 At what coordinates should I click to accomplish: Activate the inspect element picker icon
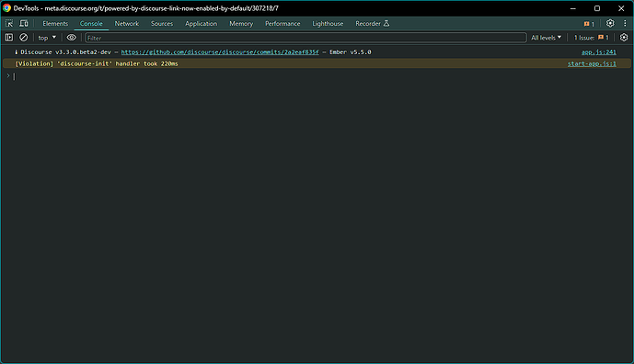[9, 23]
